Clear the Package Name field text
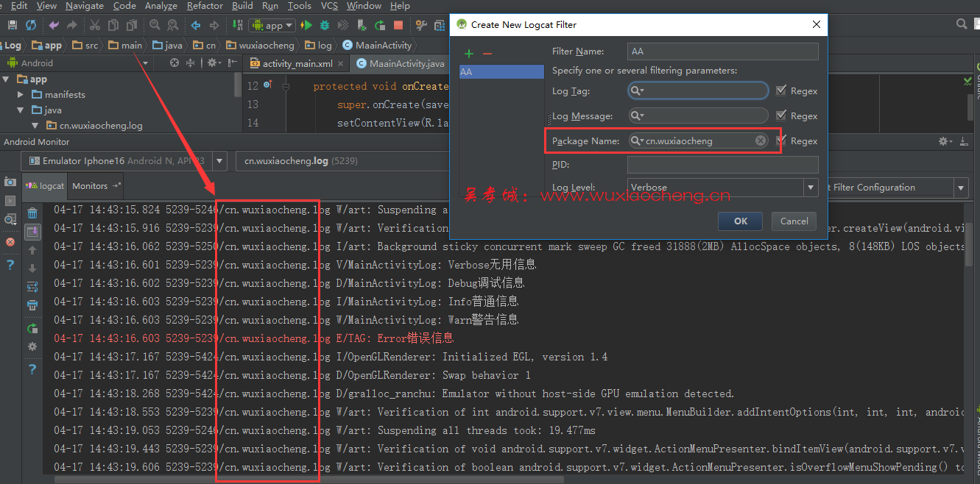980x484 pixels. tap(760, 140)
